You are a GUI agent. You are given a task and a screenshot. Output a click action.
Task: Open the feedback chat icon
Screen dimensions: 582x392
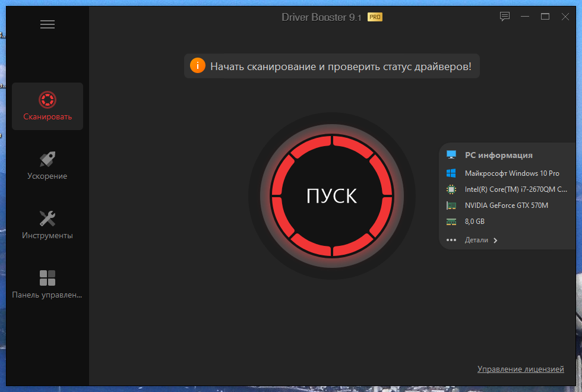[x=504, y=17]
